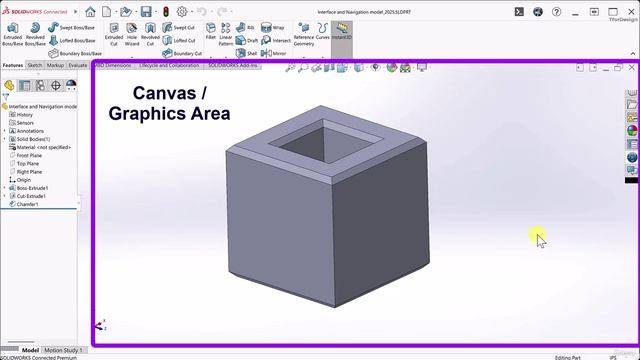Save the current part

pyautogui.click(x=146, y=12)
